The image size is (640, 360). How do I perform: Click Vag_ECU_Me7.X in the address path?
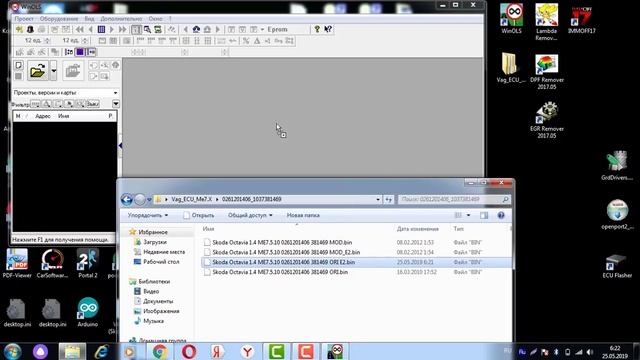(x=191, y=199)
